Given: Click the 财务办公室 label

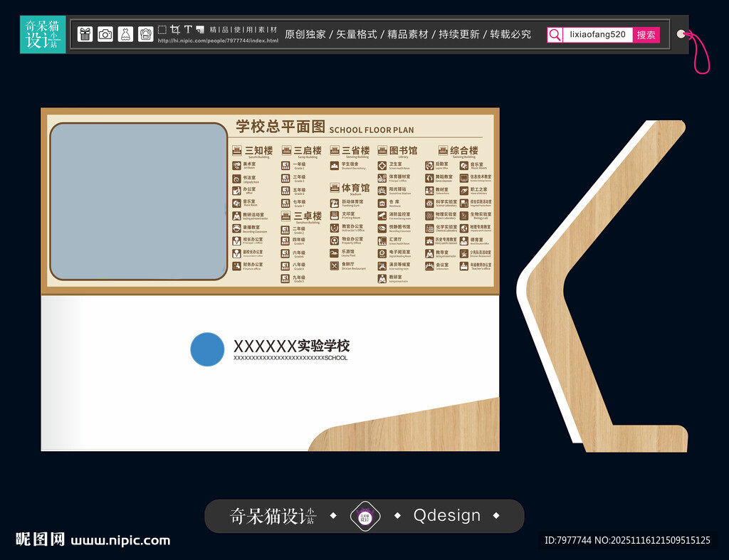Looking at the screenshot, I should pos(253,265).
